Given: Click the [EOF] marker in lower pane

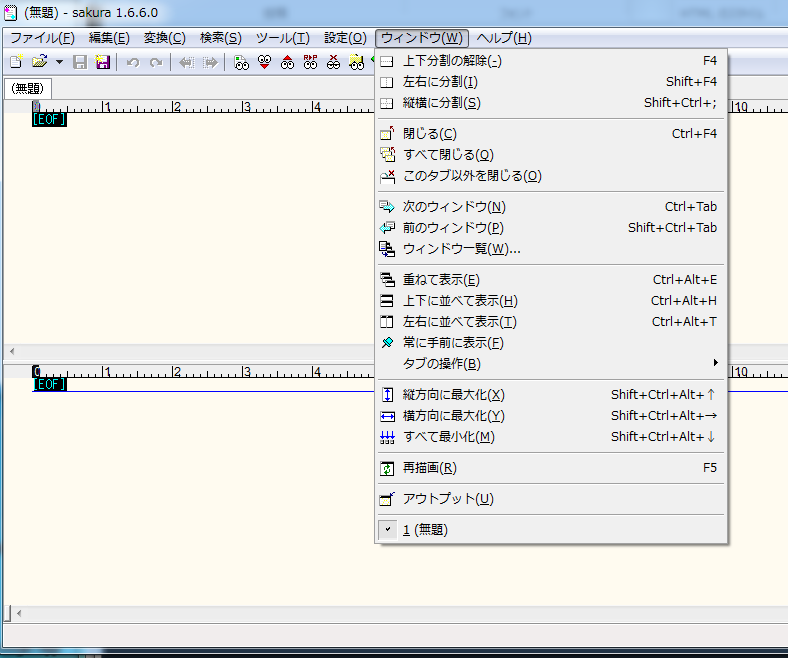Looking at the screenshot, I should pyautogui.click(x=49, y=385).
